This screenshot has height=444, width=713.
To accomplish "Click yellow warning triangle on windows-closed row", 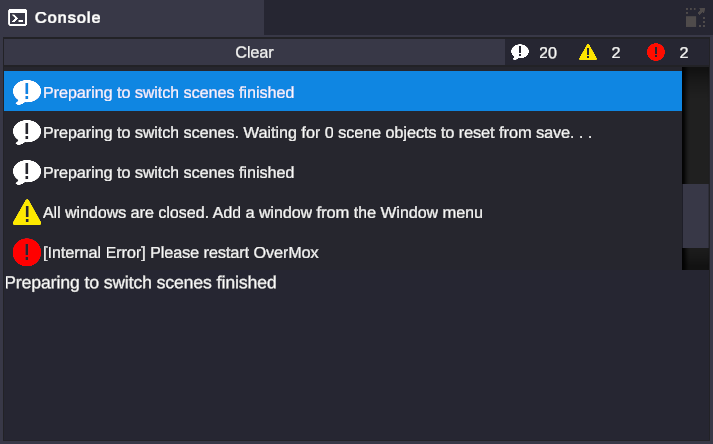I will 27,212.
